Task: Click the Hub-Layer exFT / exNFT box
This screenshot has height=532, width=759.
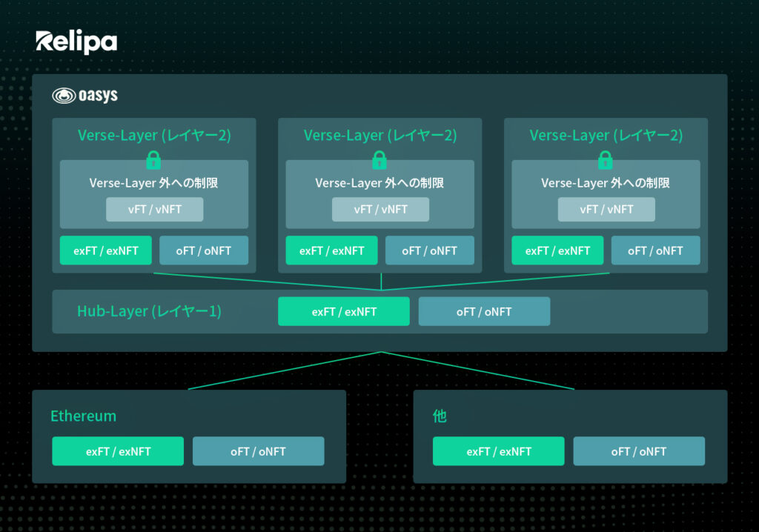Action: [x=344, y=311]
